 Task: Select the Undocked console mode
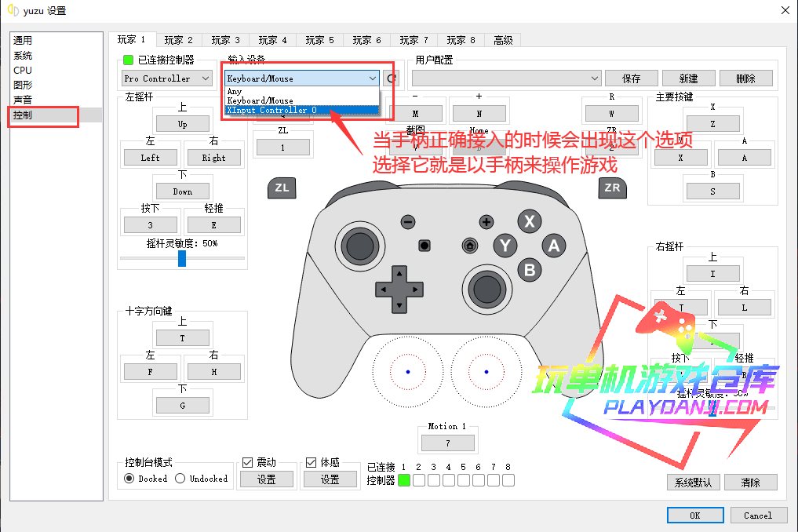pyautogui.click(x=180, y=479)
